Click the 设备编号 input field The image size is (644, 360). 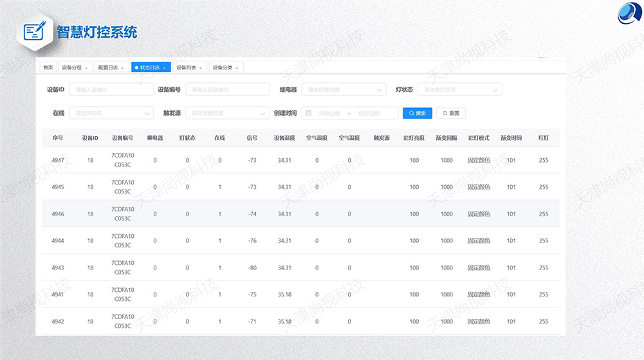point(227,90)
